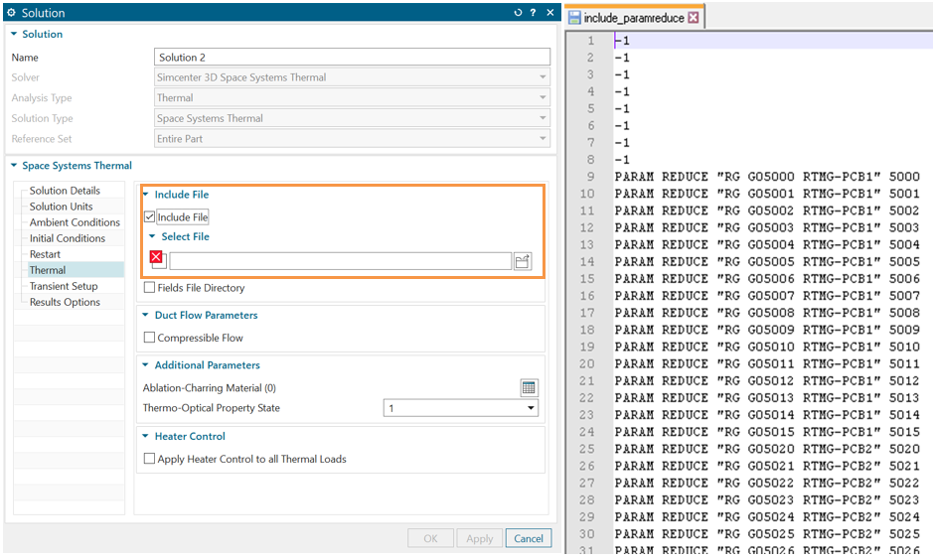Viewport: 934px width, 560px height.
Task: Select Transient Setup in the side list
Action: [x=64, y=286]
